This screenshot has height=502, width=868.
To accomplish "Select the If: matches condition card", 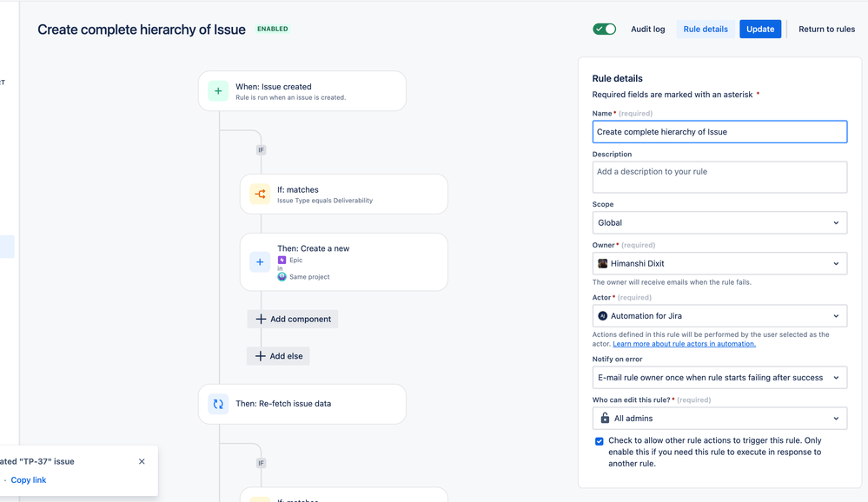I will 344,195.
